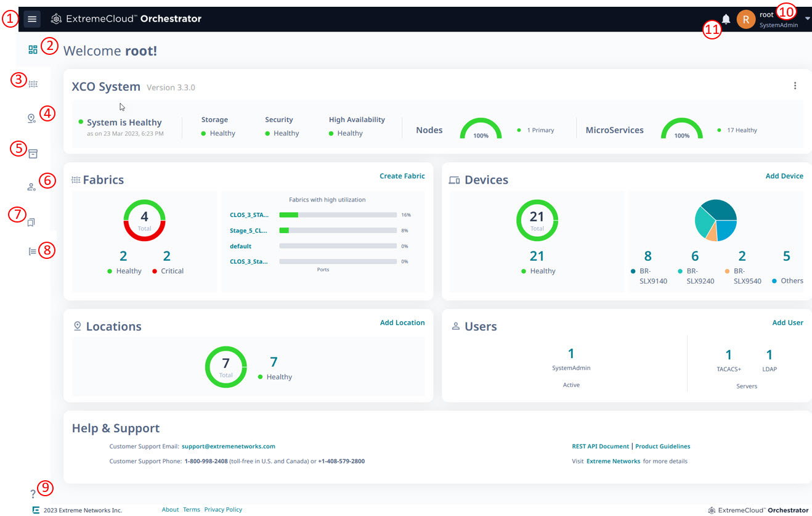Screen dimensions: 812x516
Task: Open the REST API Document link
Action: click(600, 446)
